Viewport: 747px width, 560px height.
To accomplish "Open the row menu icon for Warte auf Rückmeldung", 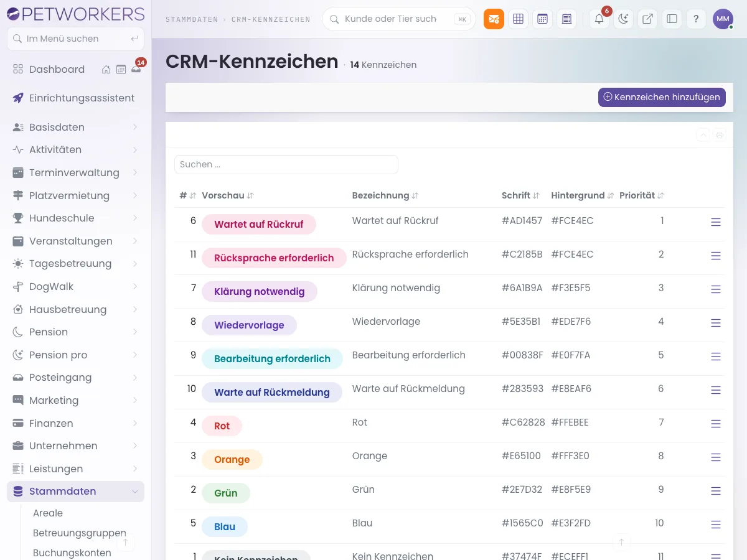I will pyautogui.click(x=716, y=390).
